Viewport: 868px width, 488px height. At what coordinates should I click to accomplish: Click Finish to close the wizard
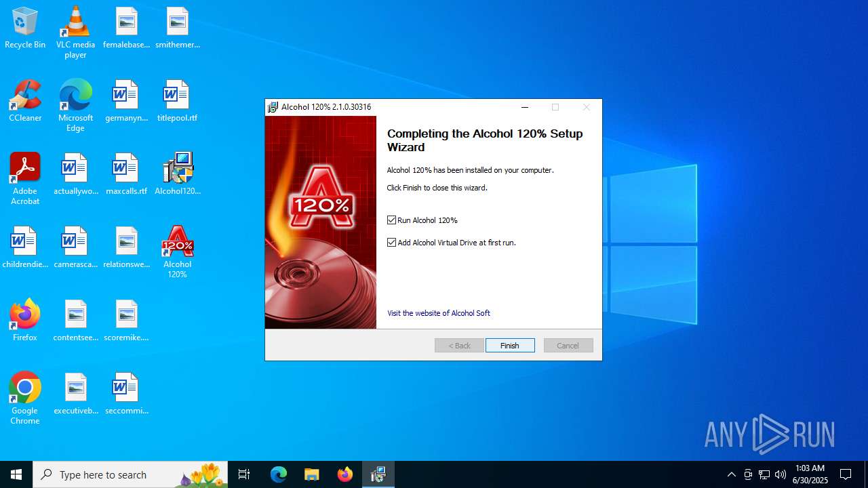coord(510,346)
